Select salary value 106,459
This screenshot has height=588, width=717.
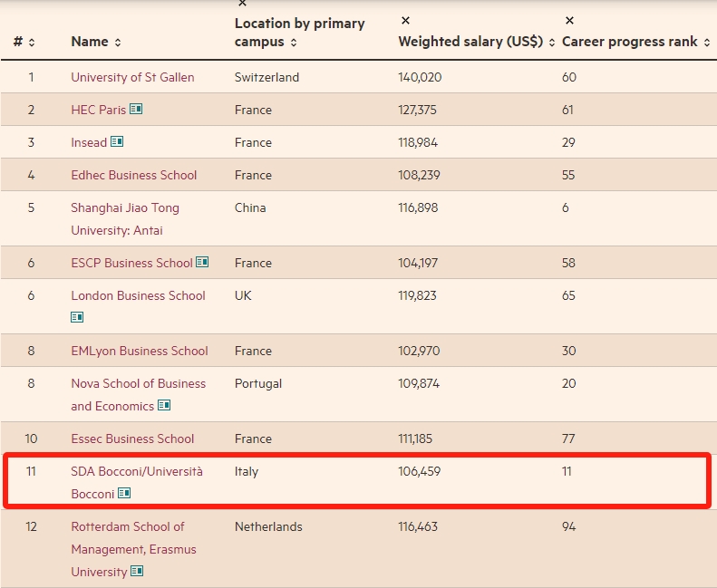[x=420, y=471]
